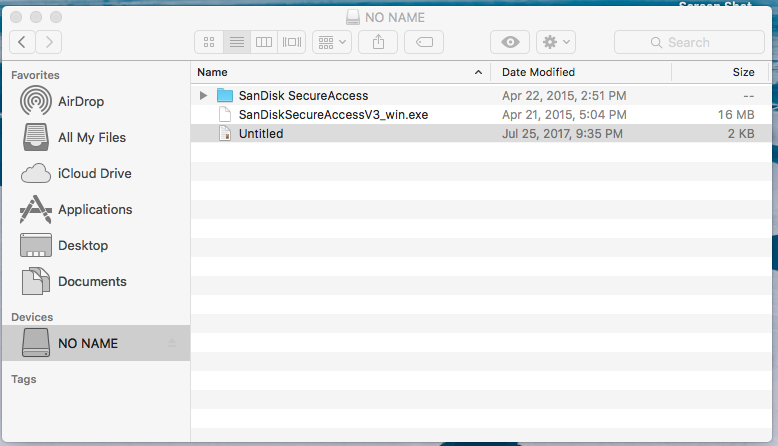The image size is (778, 446).
Task: Sort by the Size column header
Action: [x=720, y=72]
